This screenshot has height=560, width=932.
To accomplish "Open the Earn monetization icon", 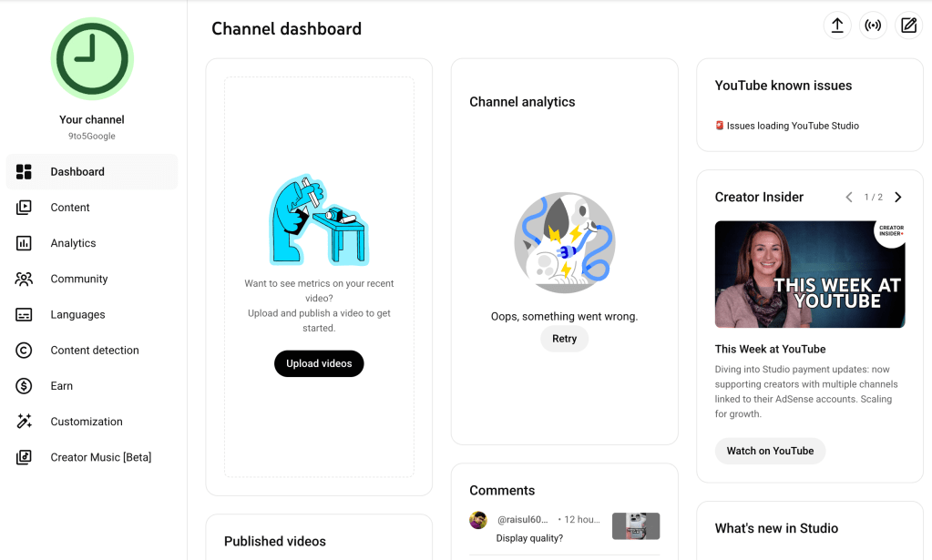I will 22,385.
